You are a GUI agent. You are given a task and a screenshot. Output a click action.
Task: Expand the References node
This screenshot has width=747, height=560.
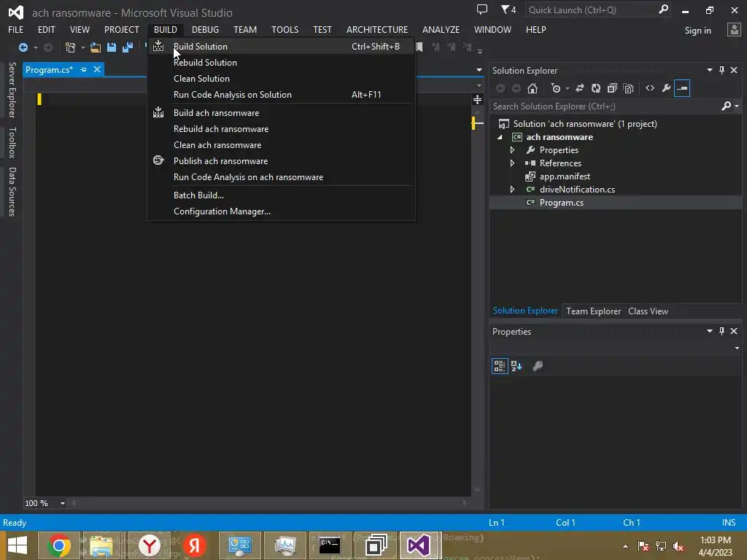coord(512,163)
